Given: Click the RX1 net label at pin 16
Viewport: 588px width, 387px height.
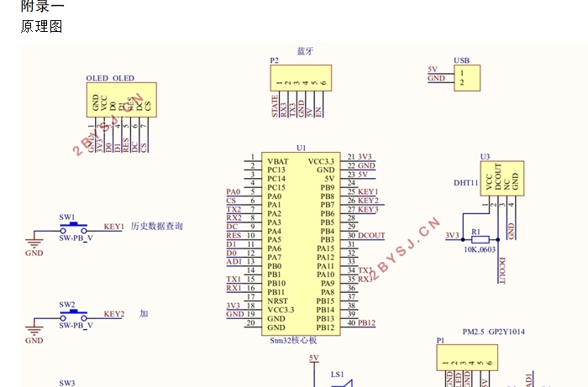Looking at the screenshot, I should pos(234,288).
